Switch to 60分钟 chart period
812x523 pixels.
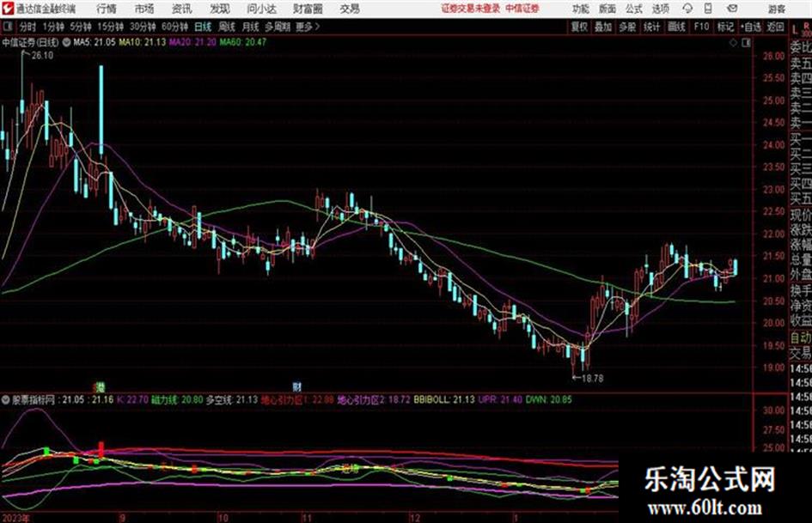click(x=175, y=27)
